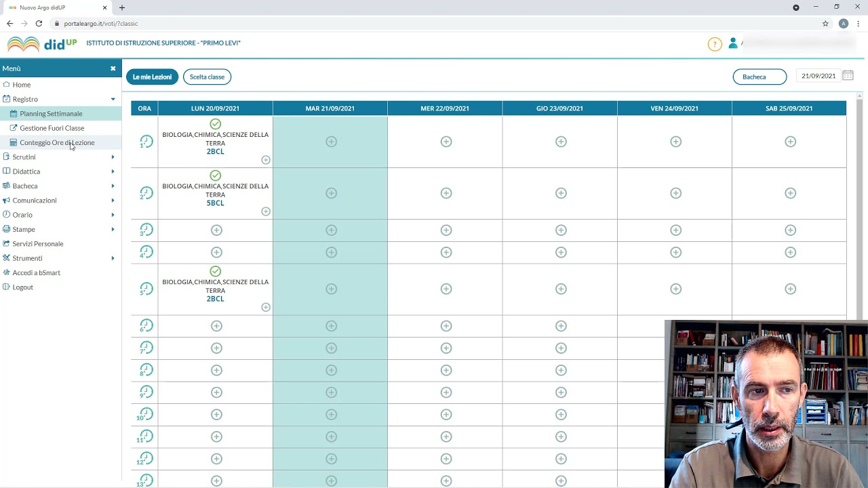This screenshot has height=488, width=868.
Task: Expand the Stampe submenu
Action: pos(113,230)
